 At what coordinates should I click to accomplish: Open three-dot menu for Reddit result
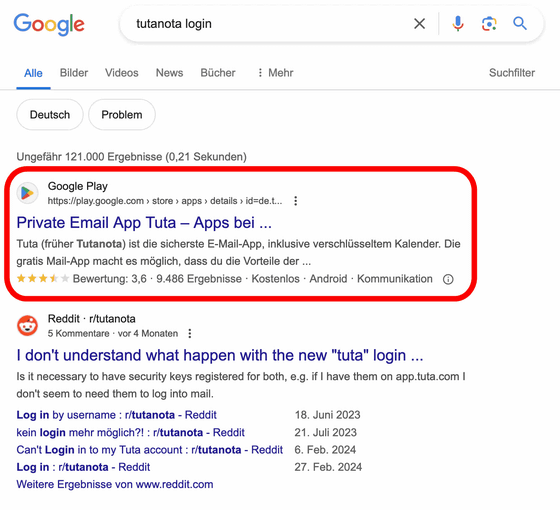click(x=190, y=334)
